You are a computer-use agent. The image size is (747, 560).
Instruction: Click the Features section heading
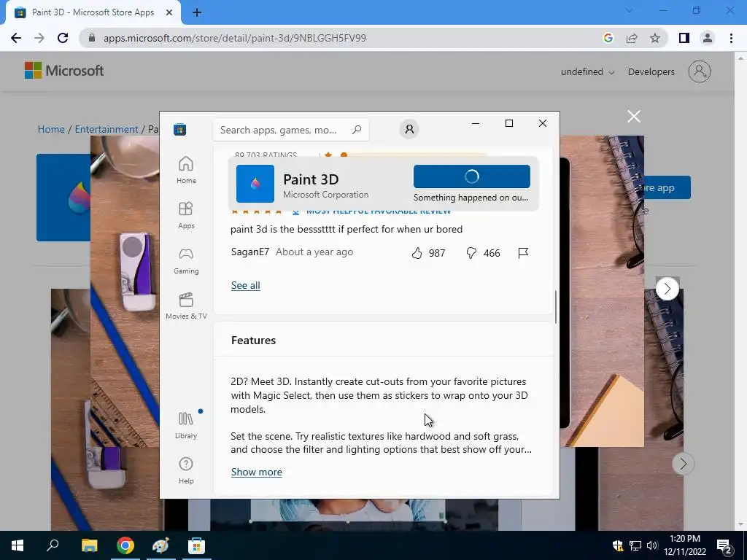(x=253, y=340)
